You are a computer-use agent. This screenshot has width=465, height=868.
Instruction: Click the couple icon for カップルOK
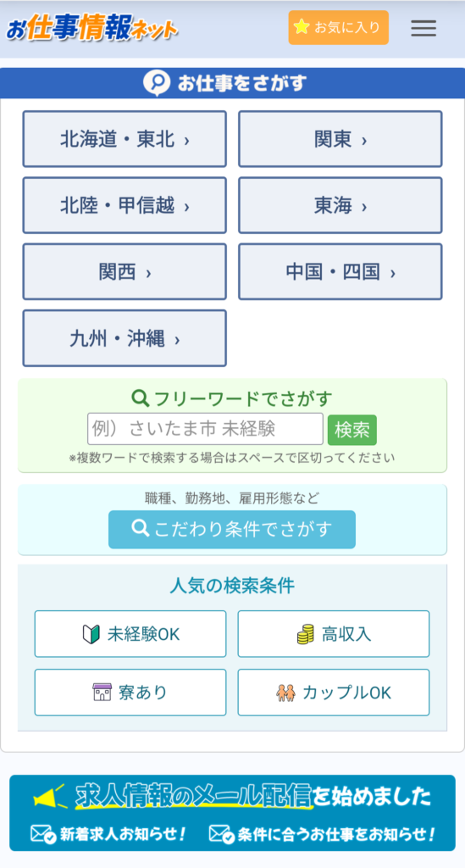click(285, 692)
